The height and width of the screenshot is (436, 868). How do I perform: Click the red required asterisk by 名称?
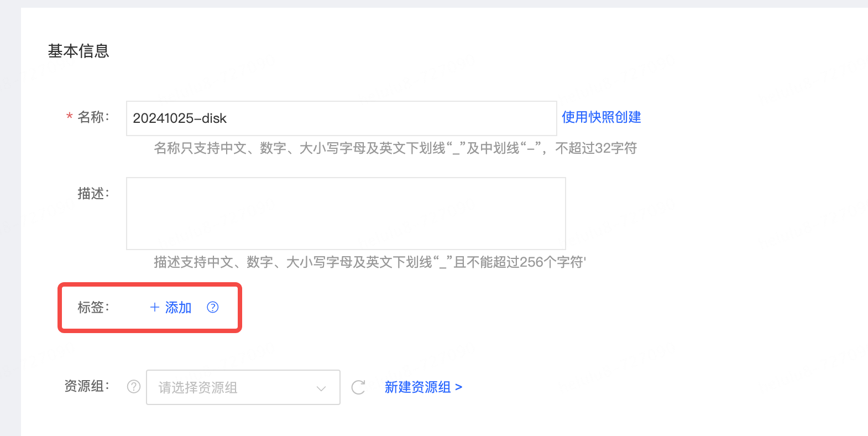click(70, 117)
